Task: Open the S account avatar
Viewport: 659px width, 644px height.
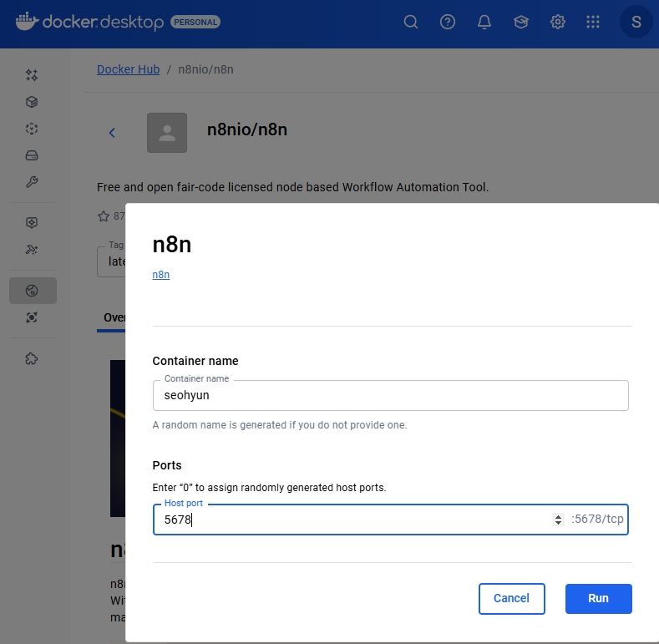Action: (636, 22)
